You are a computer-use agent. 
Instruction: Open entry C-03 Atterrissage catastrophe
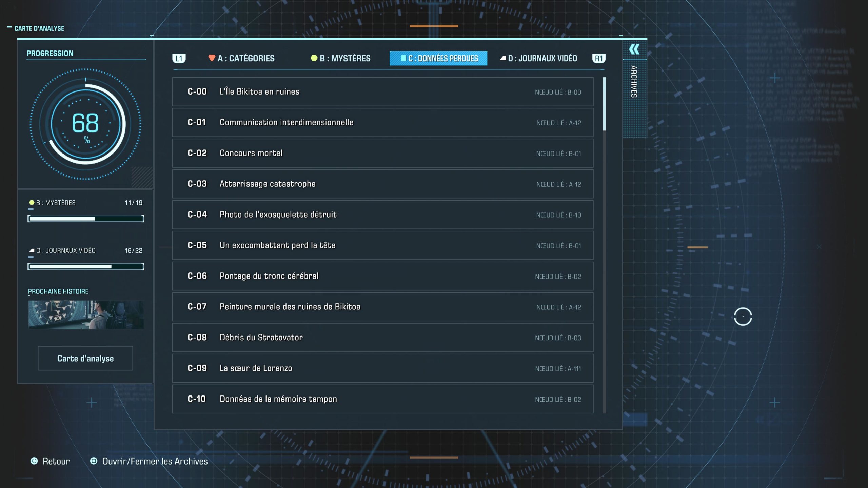coord(383,184)
